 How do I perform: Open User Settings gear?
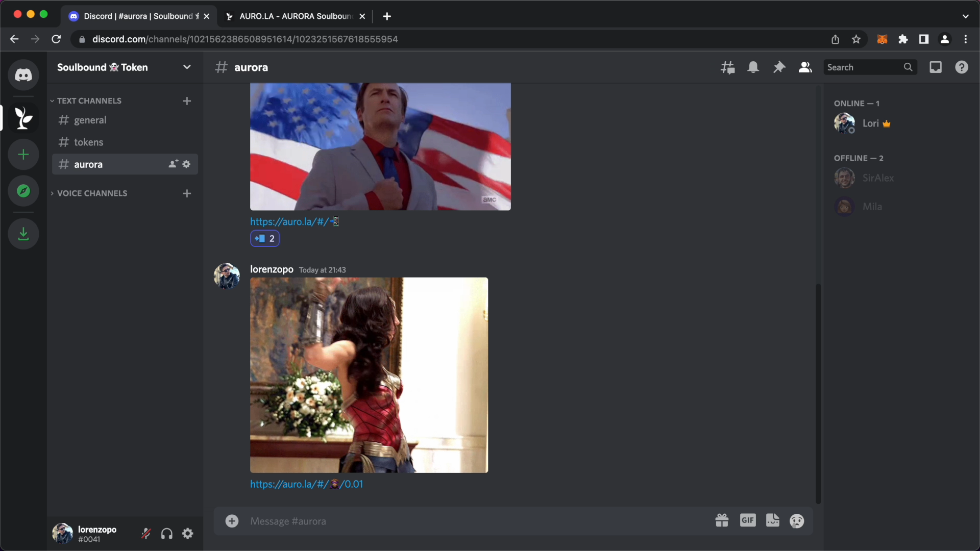(188, 534)
